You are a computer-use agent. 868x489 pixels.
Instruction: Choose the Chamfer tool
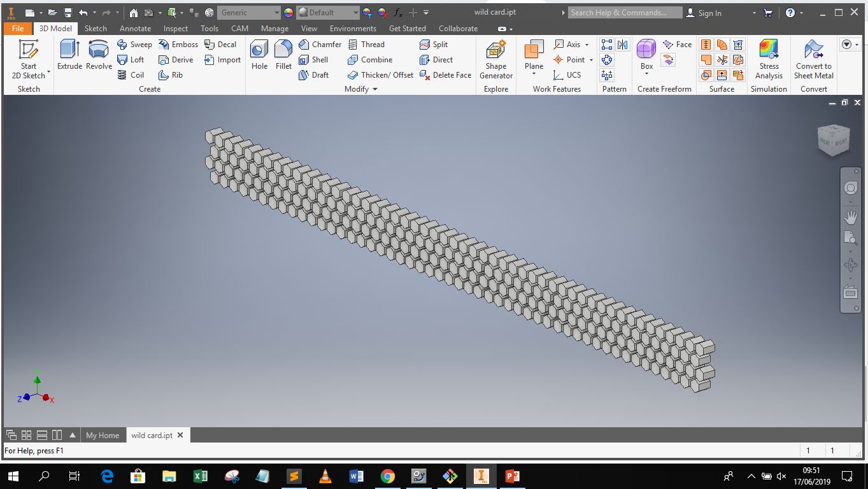[320, 45]
